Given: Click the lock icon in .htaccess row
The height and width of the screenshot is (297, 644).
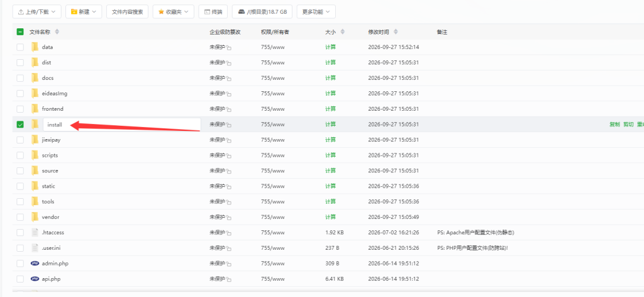Looking at the screenshot, I should click(229, 233).
